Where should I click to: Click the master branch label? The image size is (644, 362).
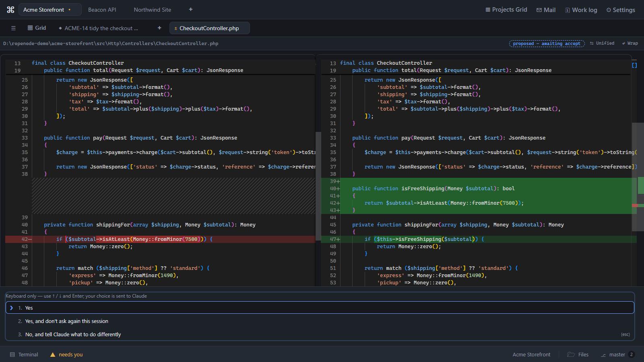point(617,355)
